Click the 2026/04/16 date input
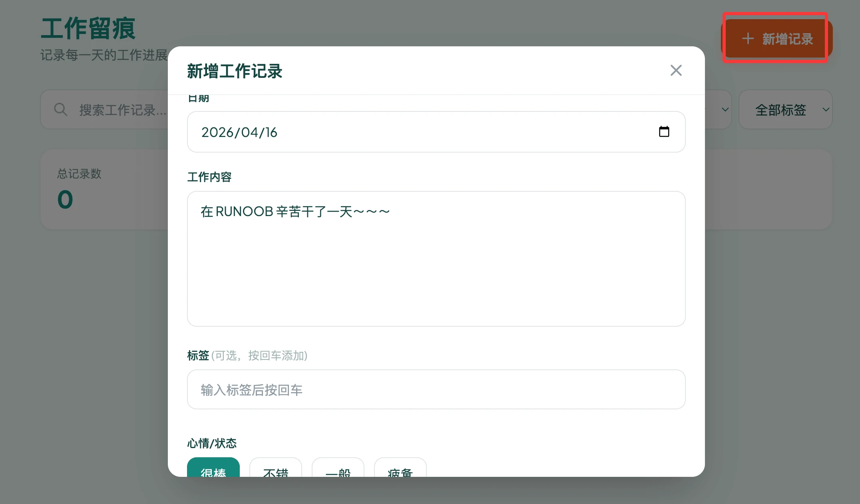Viewport: 860px width, 504px height. coord(436,132)
